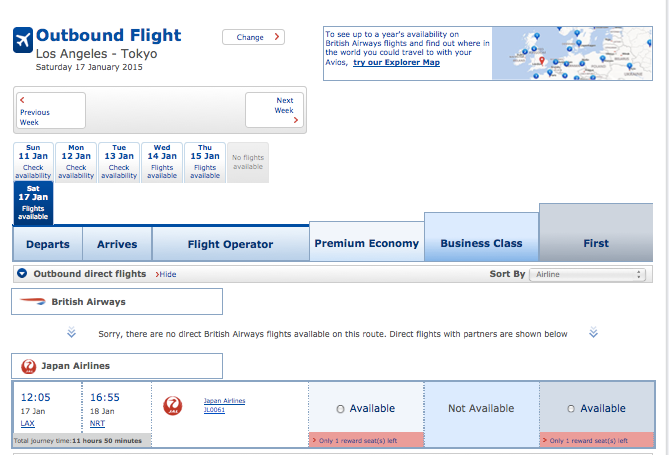669x455 pixels.
Task: Select First class Available radio button
Action: tap(571, 409)
